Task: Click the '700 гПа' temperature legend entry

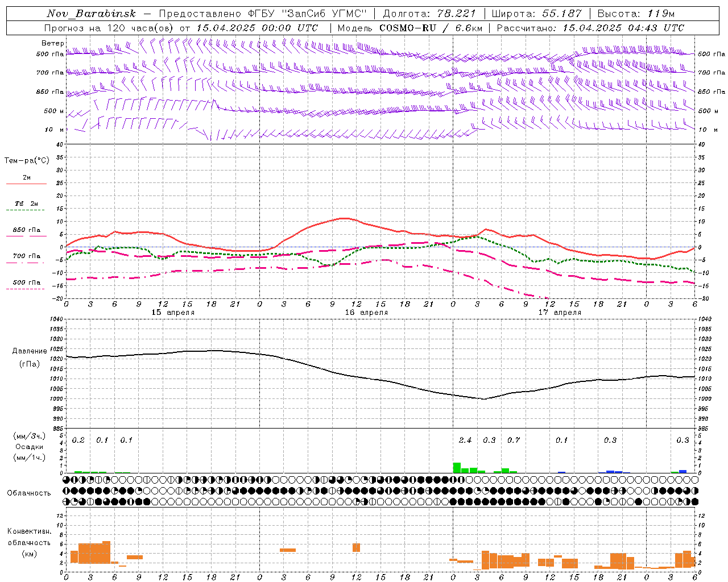Action: pos(27,256)
